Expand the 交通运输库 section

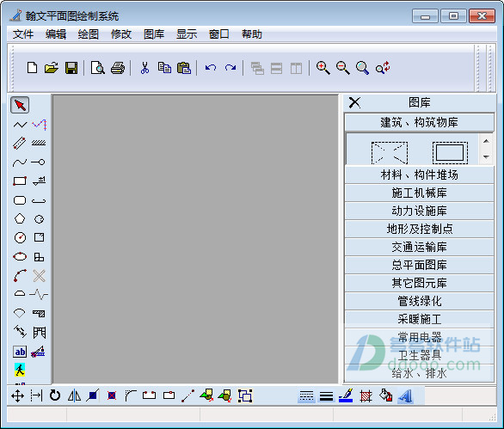pyautogui.click(x=419, y=247)
